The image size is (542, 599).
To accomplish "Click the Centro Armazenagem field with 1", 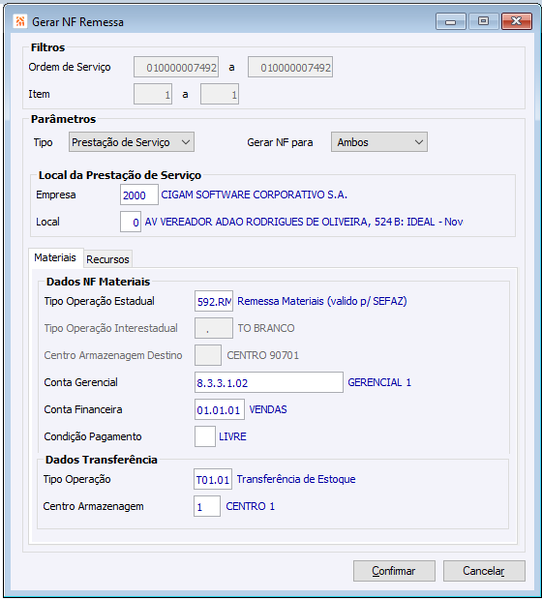I will (x=207, y=506).
